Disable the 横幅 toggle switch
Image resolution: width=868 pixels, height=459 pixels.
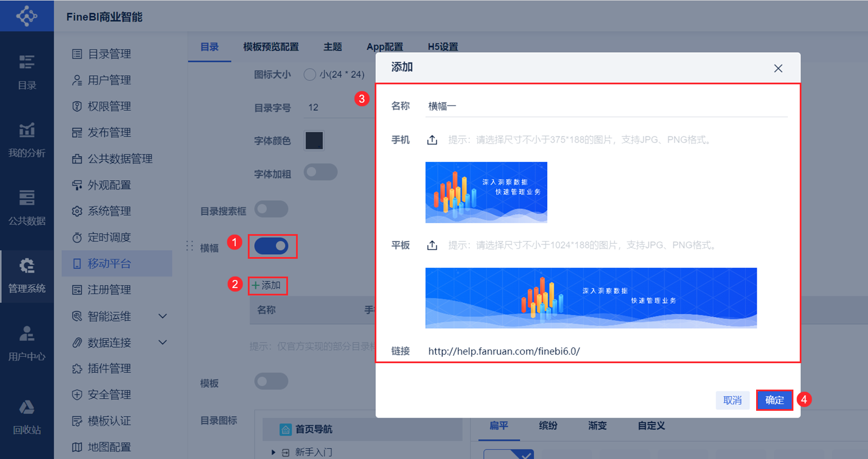point(272,246)
